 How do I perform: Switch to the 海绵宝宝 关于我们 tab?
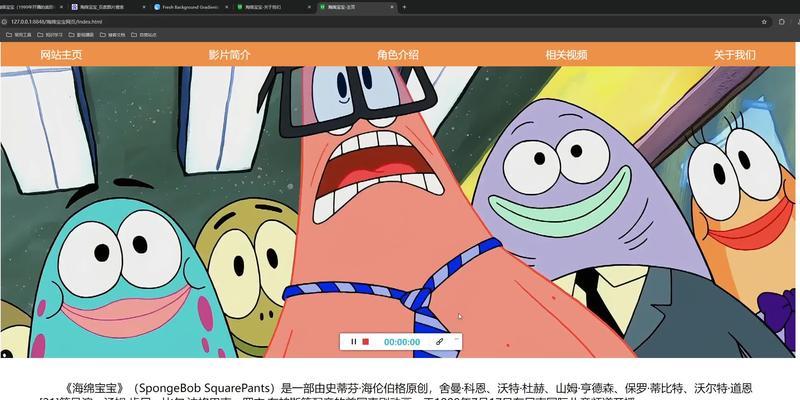pyautogui.click(x=273, y=7)
